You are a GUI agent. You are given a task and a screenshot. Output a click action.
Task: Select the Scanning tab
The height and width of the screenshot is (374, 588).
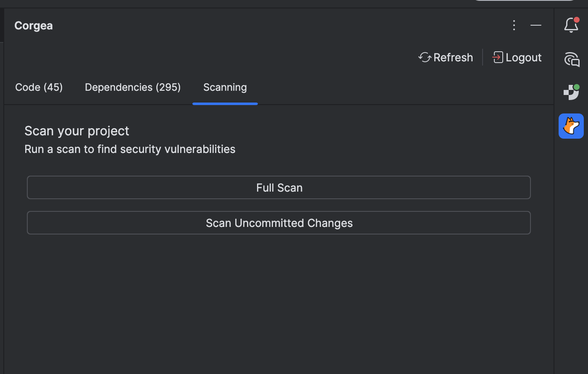coord(225,87)
